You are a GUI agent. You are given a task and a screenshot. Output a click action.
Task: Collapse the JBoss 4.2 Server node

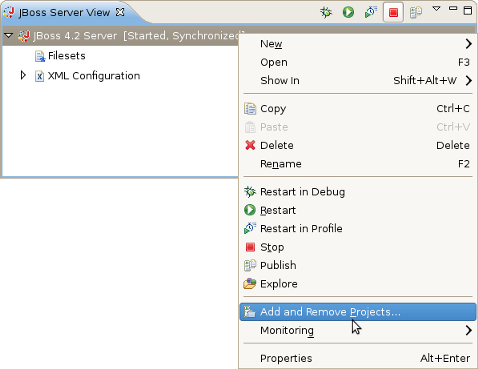coord(9,35)
